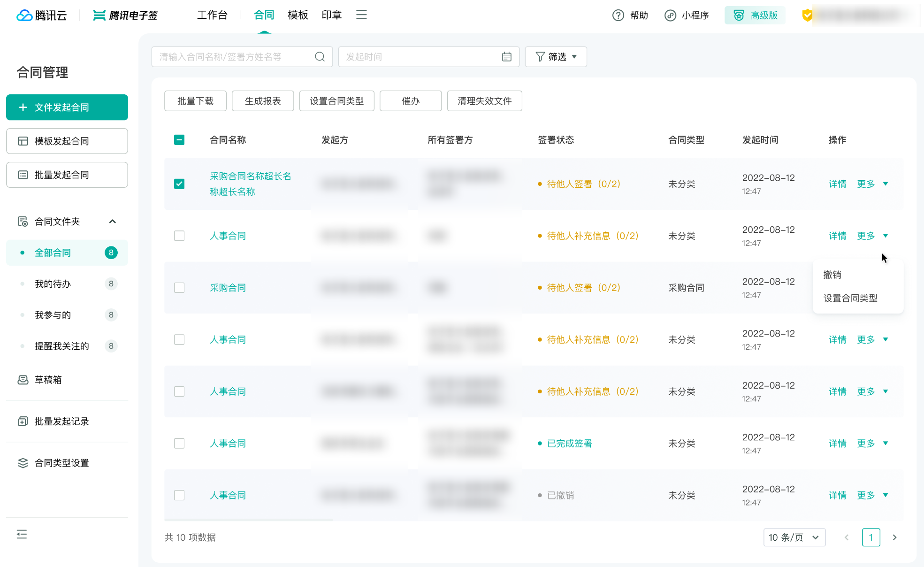This screenshot has width=924, height=567.
Task: Click the 催办 button
Action: (x=411, y=101)
